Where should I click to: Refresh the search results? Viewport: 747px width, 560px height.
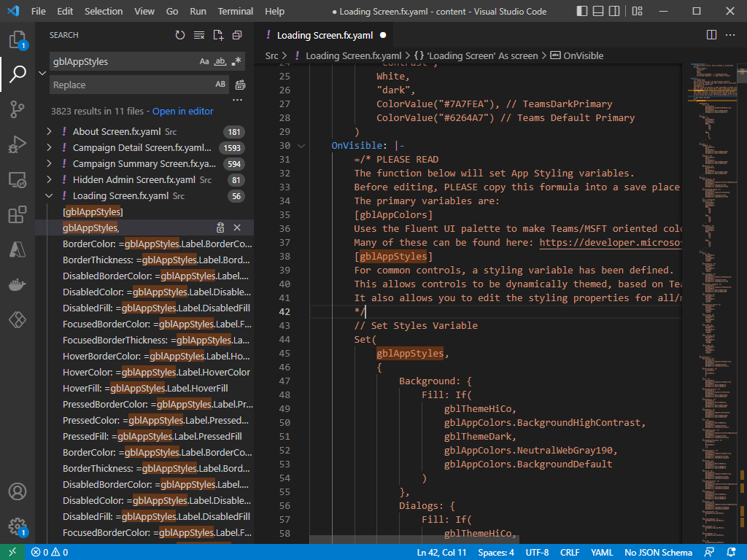coord(180,35)
